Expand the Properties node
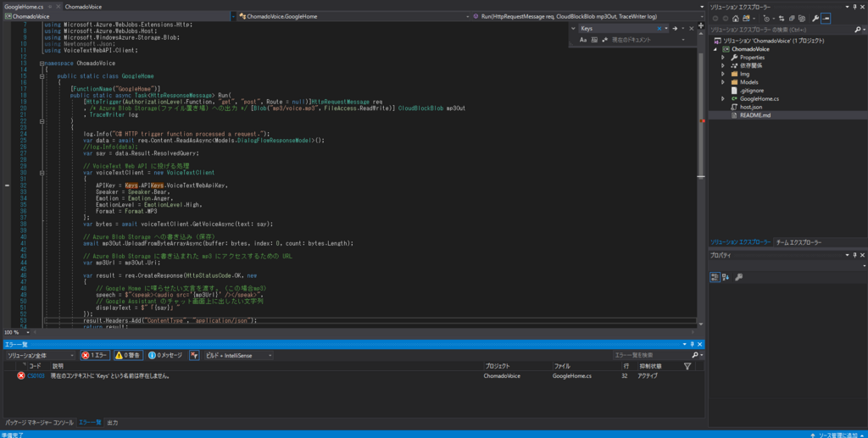 click(x=723, y=58)
